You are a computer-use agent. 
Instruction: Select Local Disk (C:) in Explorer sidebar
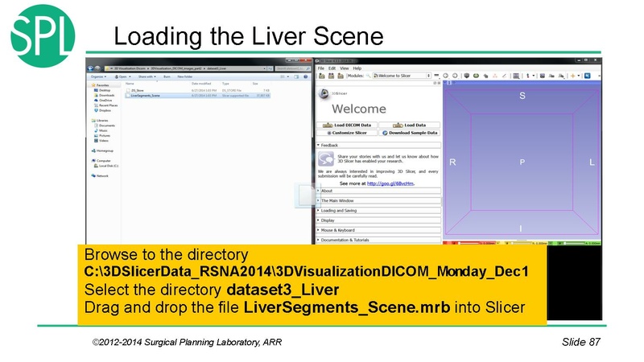[106, 166]
